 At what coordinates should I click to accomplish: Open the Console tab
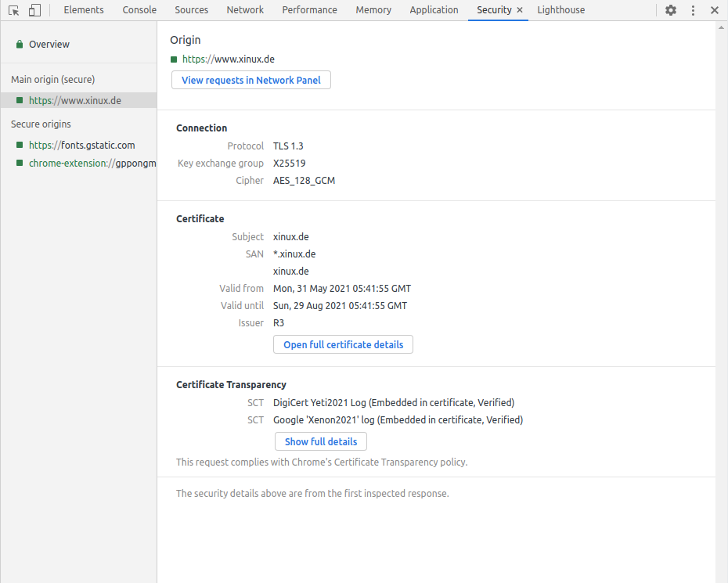point(139,10)
